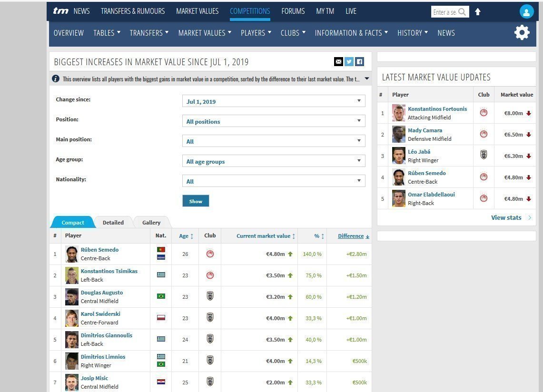
Task: Click club crest beside Mady Camara update
Action: point(484,134)
